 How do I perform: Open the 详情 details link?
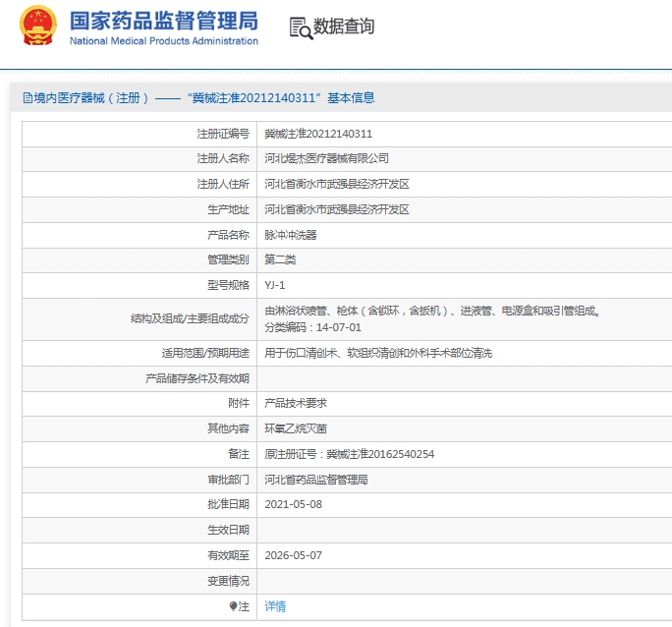point(275,606)
